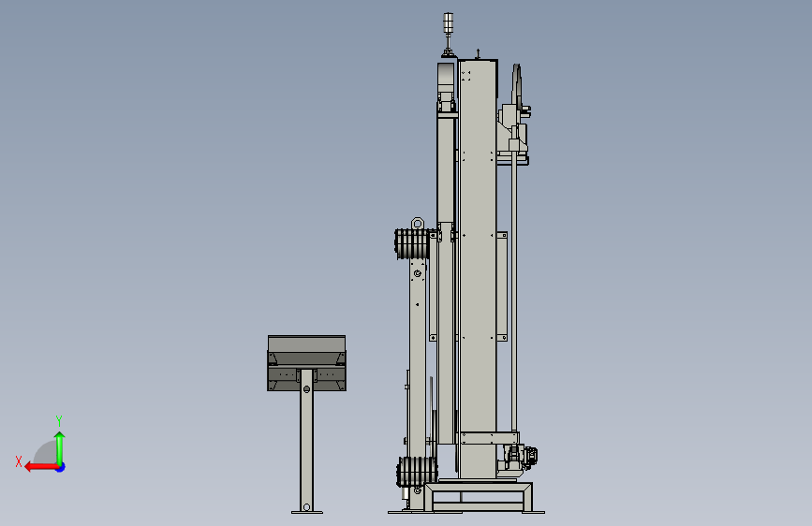
Task: Select the long vertical rod on the right side
Action: [x=514, y=290]
